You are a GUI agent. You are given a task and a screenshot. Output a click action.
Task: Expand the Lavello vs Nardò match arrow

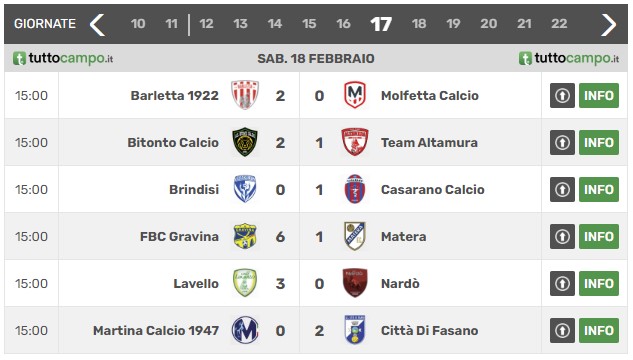(x=562, y=284)
